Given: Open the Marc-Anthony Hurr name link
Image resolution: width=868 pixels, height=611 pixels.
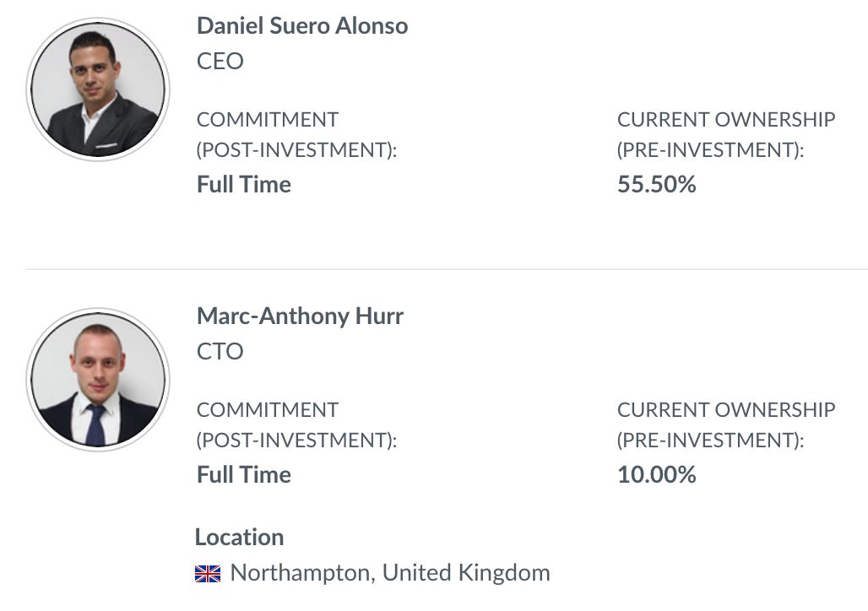Looking at the screenshot, I should tap(300, 316).
